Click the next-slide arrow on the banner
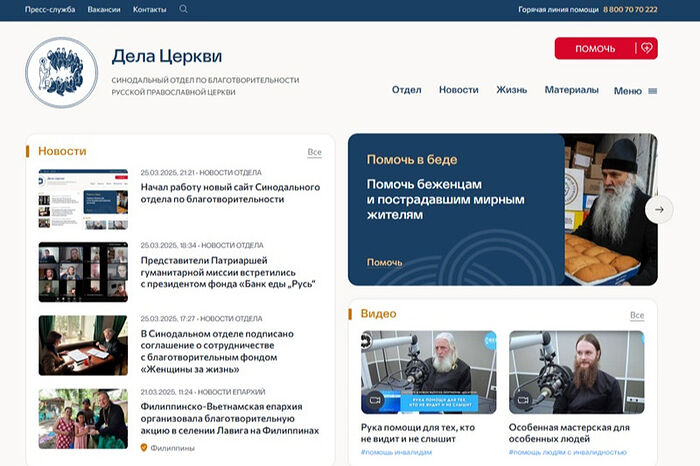 click(659, 209)
